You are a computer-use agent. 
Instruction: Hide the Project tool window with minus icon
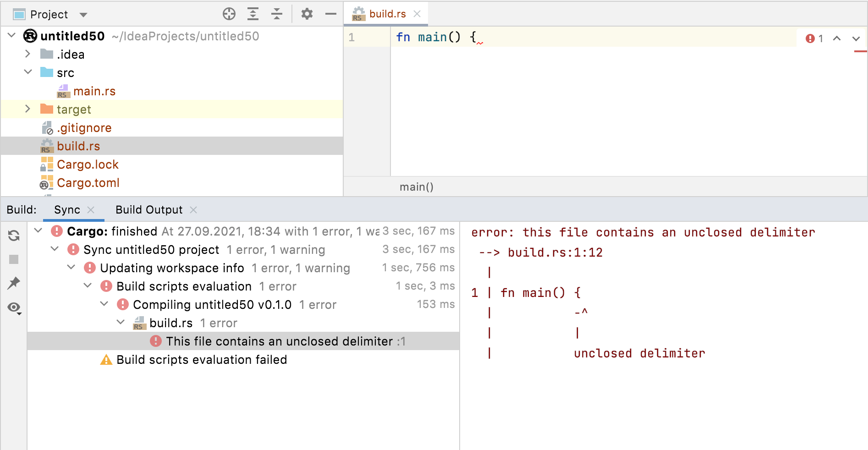[x=331, y=14]
